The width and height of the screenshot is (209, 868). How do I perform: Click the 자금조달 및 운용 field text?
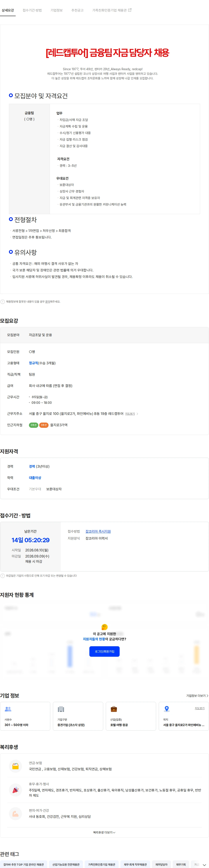[40, 335]
